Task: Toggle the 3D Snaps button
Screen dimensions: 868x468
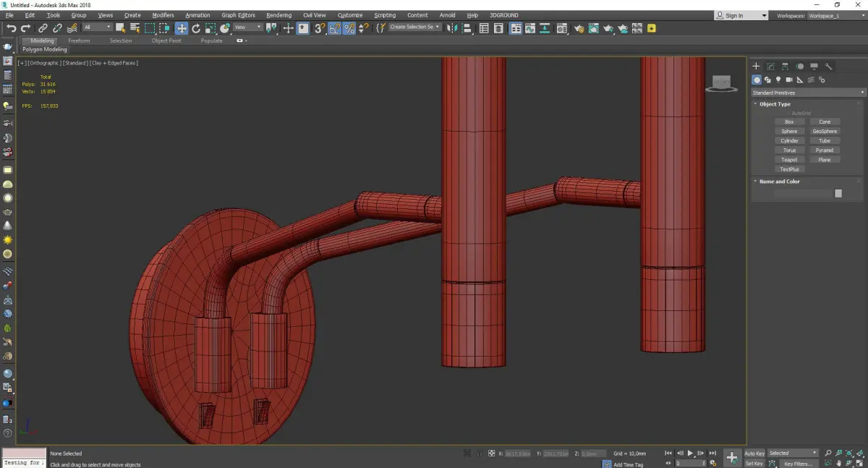Action: coord(319,28)
